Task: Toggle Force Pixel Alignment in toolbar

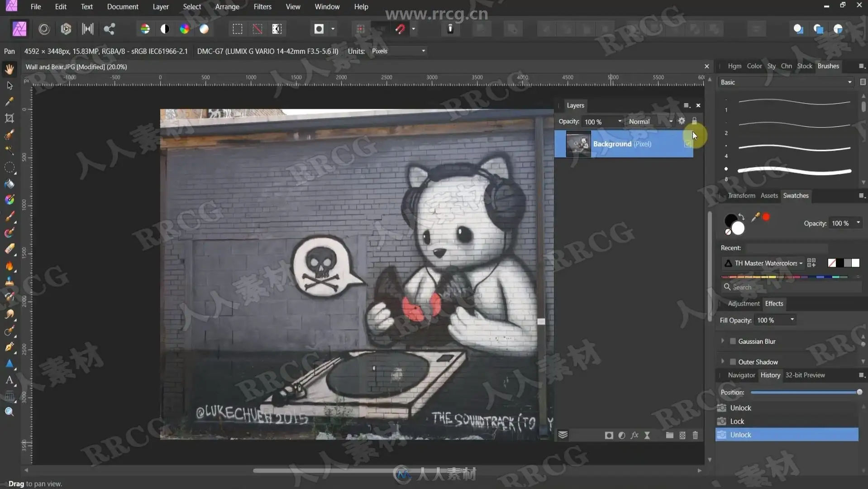Action: [361, 29]
